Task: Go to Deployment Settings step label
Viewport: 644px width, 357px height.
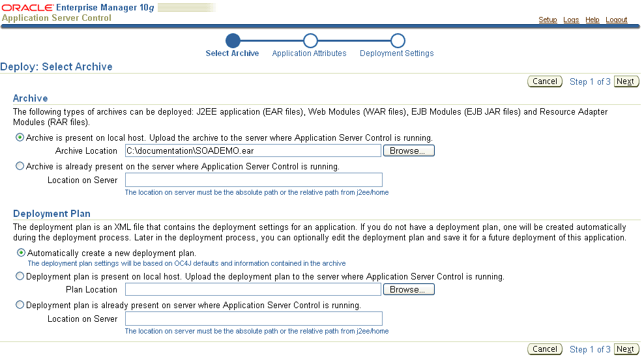Action: [397, 53]
